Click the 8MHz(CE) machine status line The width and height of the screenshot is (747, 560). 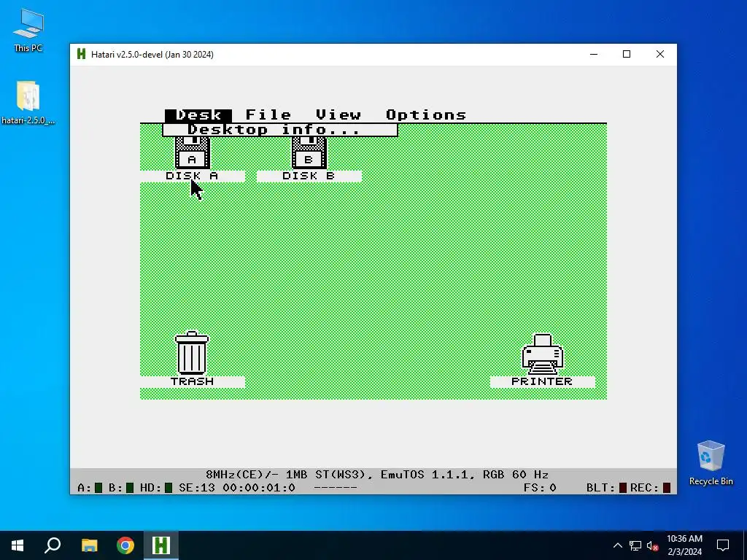(x=377, y=475)
